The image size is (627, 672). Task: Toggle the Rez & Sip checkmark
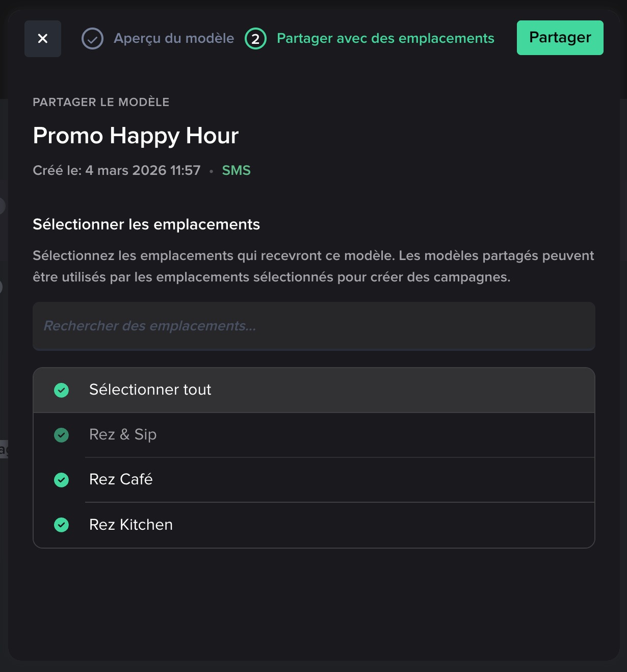tap(62, 435)
